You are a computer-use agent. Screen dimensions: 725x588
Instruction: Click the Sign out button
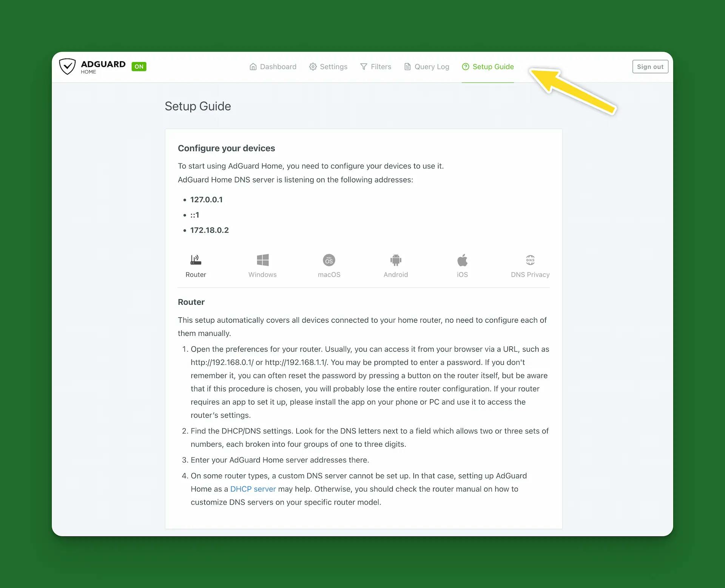[x=650, y=66]
